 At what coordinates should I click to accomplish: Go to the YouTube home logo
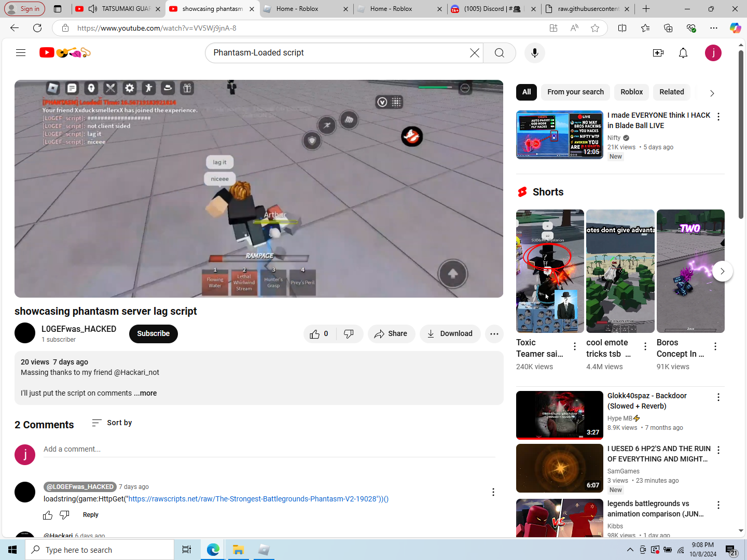(65, 52)
